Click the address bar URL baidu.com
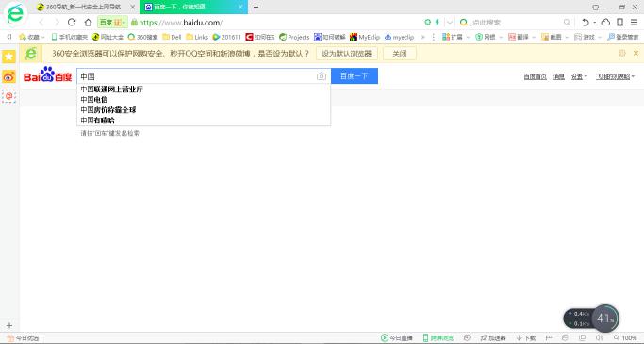644x344 pixels. [181, 23]
